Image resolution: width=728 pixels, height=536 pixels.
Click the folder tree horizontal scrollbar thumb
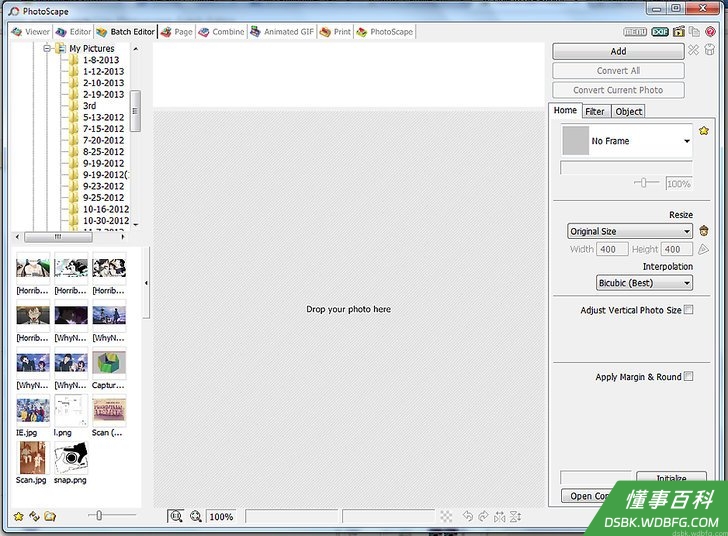[58, 237]
